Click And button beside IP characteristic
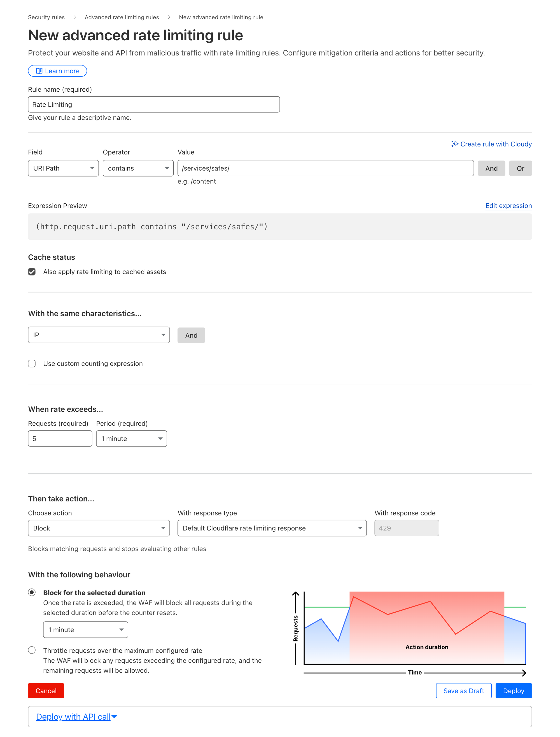Viewport: 560px width, 737px height. pyautogui.click(x=191, y=335)
